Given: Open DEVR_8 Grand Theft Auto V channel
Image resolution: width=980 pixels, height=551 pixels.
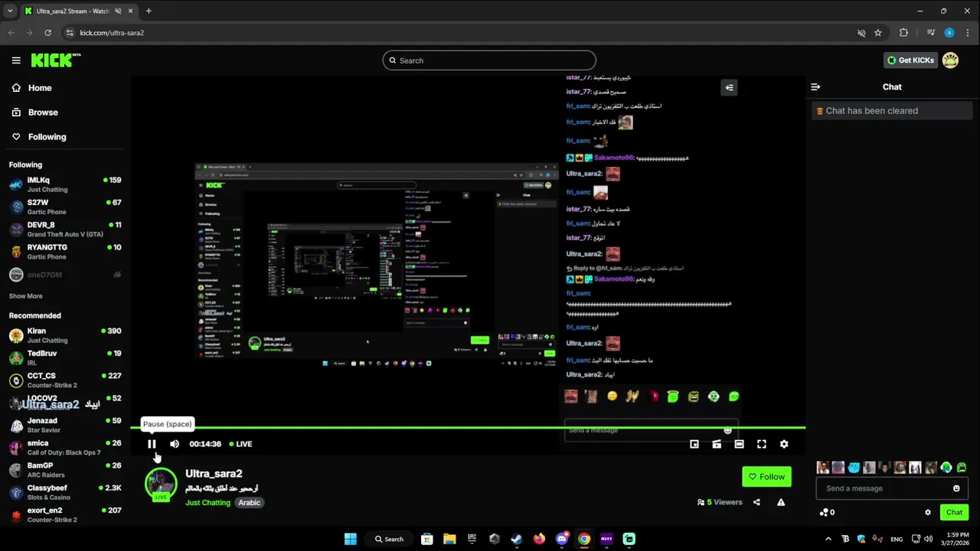Looking at the screenshot, I should [65, 230].
